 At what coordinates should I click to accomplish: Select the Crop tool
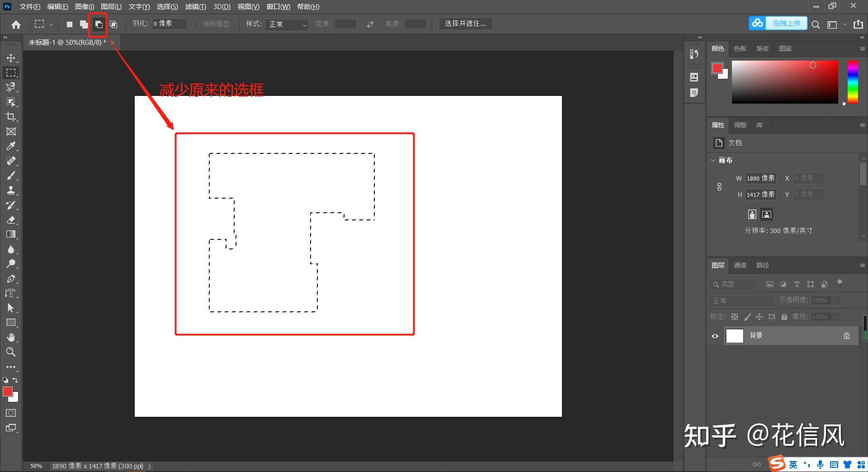[11, 117]
